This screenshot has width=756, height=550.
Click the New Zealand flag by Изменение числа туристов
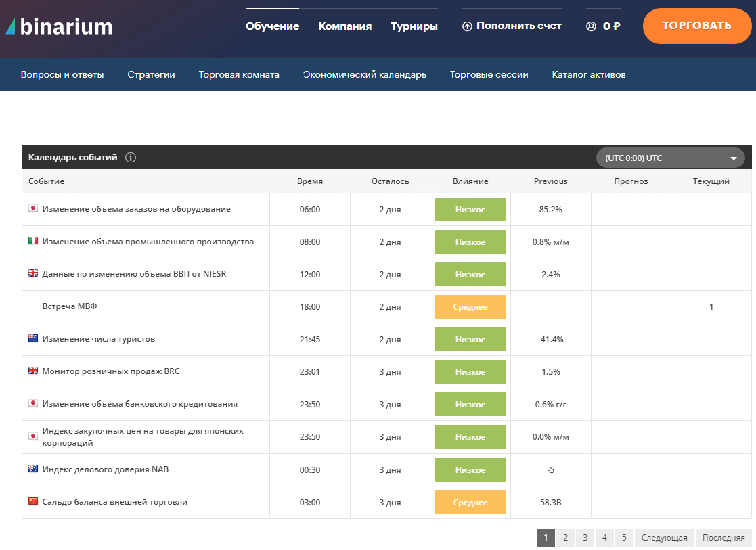click(x=33, y=339)
